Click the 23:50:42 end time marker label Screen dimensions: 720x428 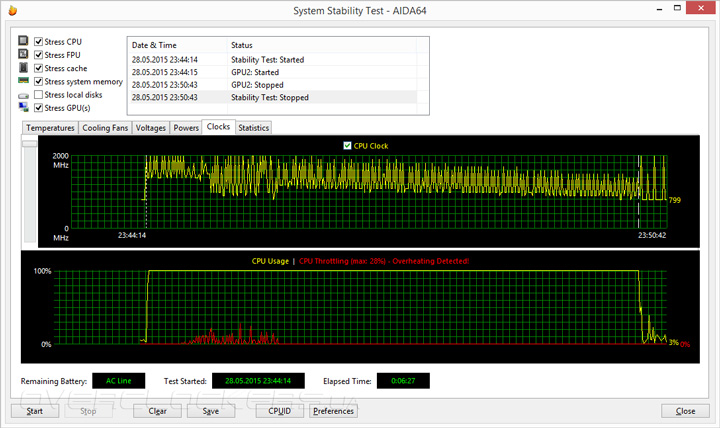tap(652, 235)
